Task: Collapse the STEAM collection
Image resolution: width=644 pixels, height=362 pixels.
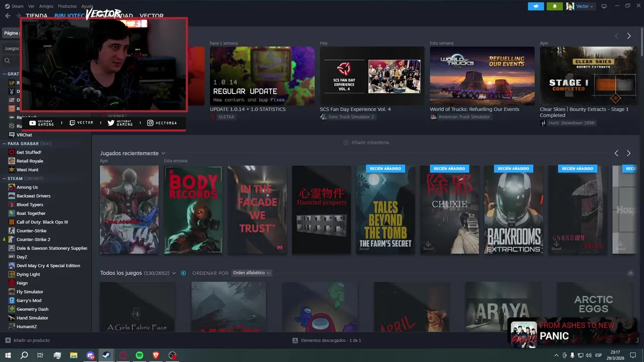Action: [x=5, y=178]
